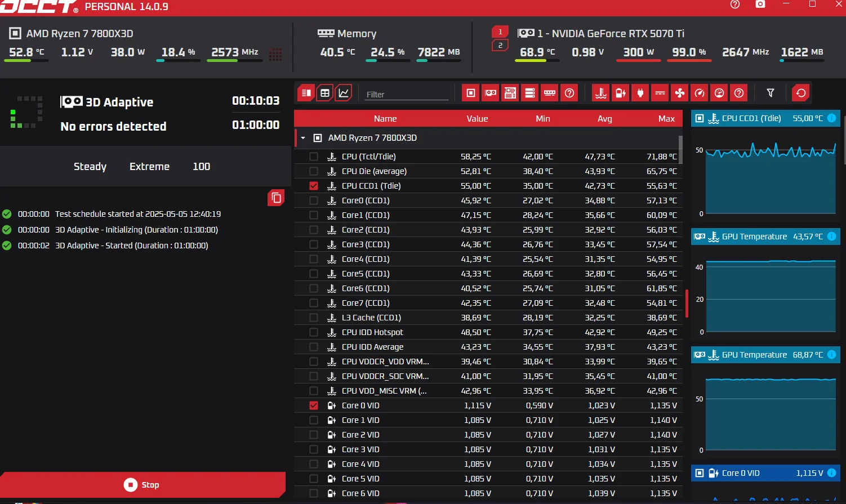Toggle the dial gauge filter before the last question mark

(x=719, y=93)
